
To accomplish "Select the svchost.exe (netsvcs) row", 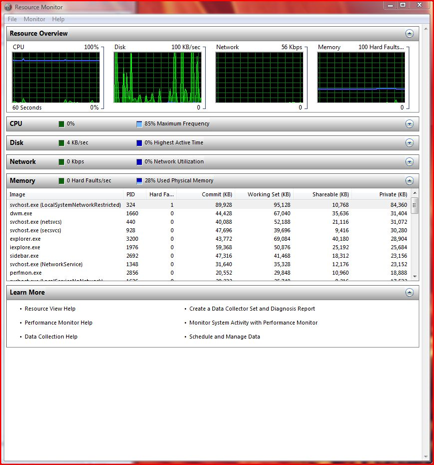I will (x=209, y=222).
